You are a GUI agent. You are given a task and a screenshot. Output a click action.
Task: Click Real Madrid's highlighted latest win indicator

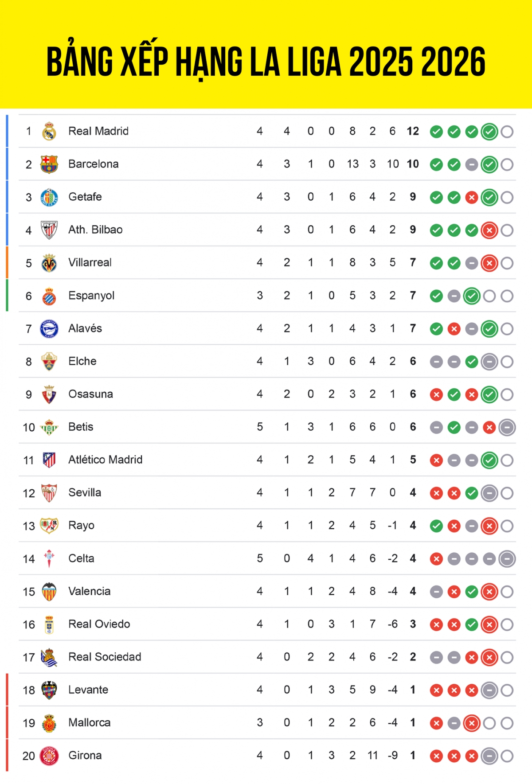(489, 132)
